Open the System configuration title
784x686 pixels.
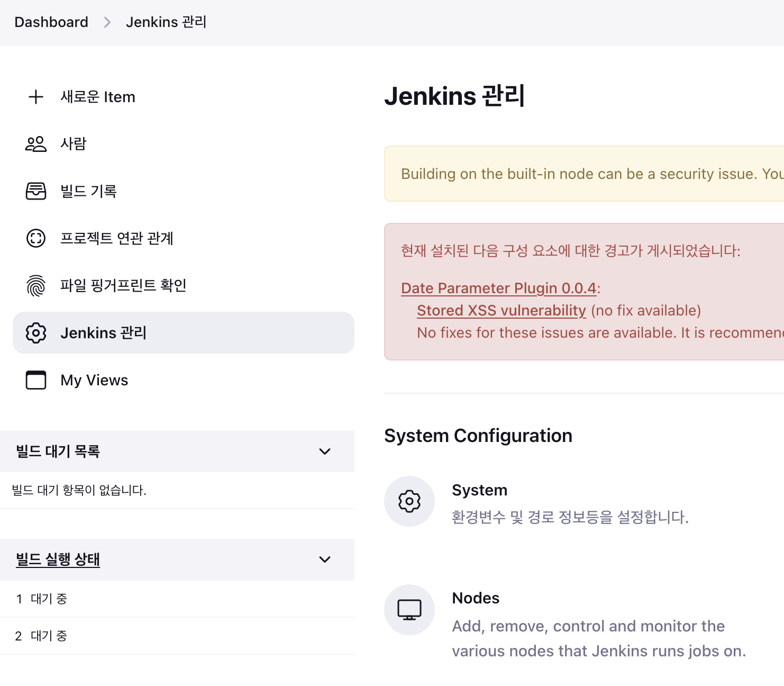(x=479, y=490)
